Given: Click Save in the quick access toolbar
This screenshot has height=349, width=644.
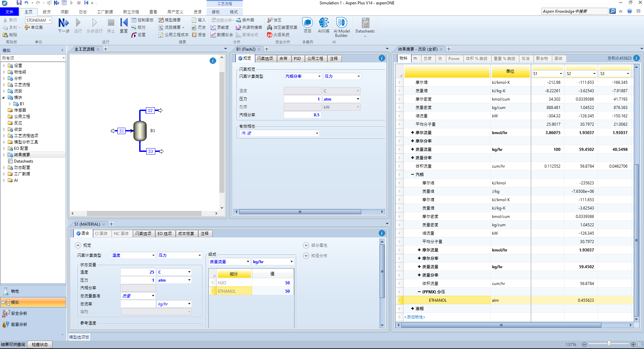Looking at the screenshot, I should (x=19, y=3).
